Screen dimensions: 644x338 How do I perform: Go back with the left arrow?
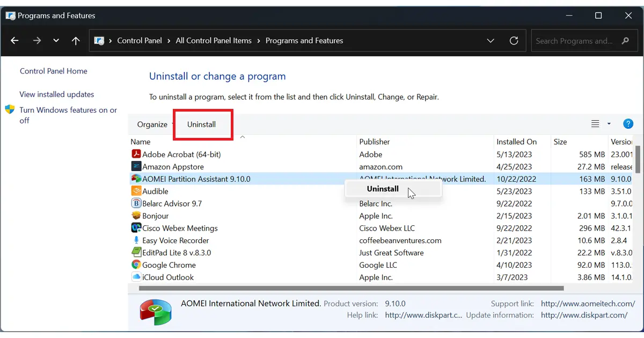pyautogui.click(x=14, y=41)
